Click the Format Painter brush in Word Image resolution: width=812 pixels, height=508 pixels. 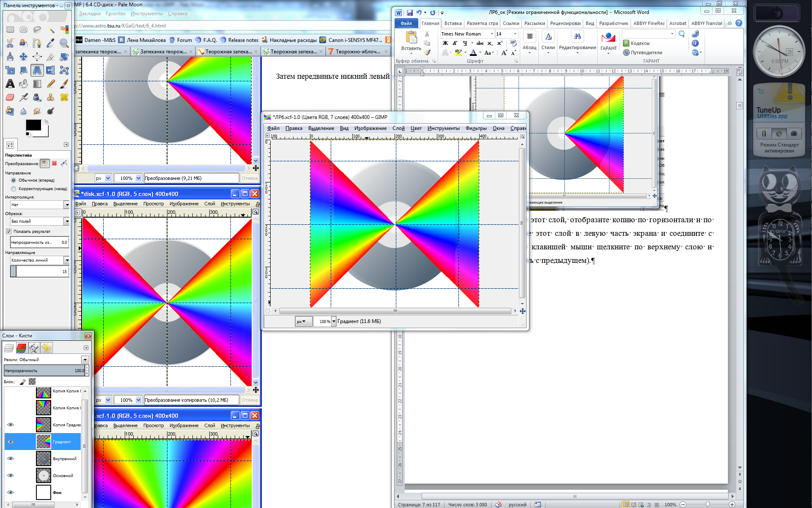[x=427, y=53]
